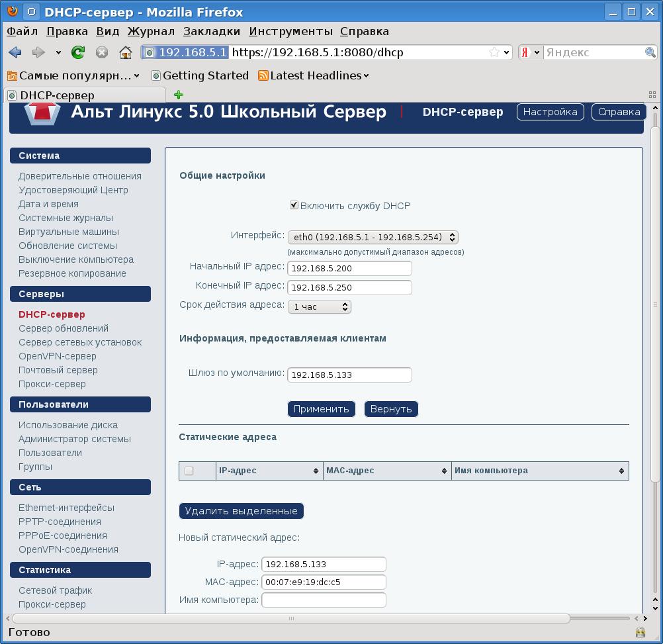Open the Интерфейс eth0 dropdown
This screenshot has height=644, width=663.
click(x=373, y=237)
